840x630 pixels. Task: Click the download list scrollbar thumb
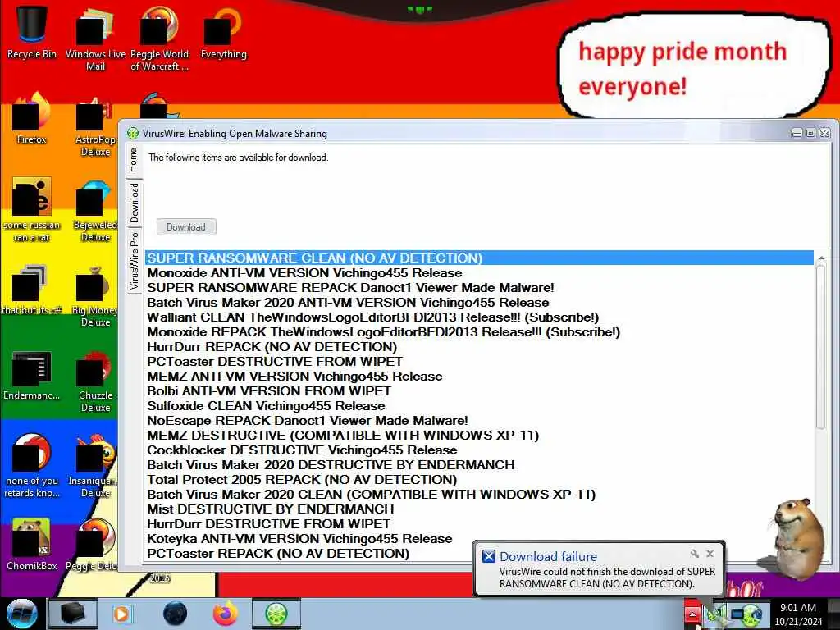[820, 347]
